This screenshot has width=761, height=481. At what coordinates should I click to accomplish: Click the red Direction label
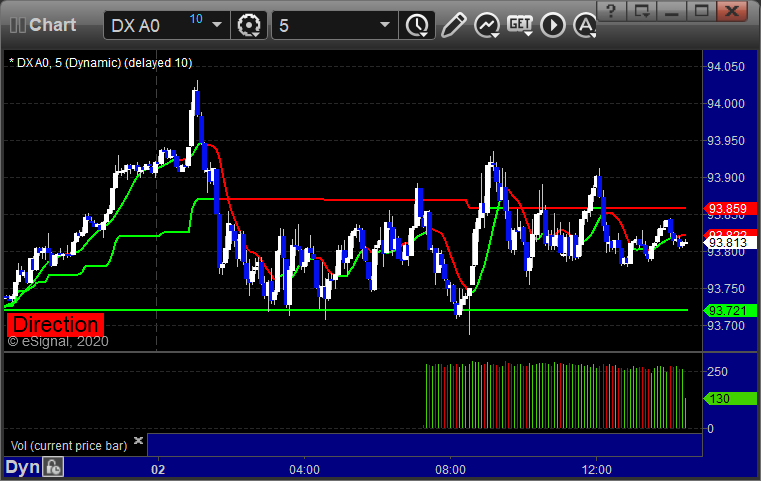click(55, 325)
